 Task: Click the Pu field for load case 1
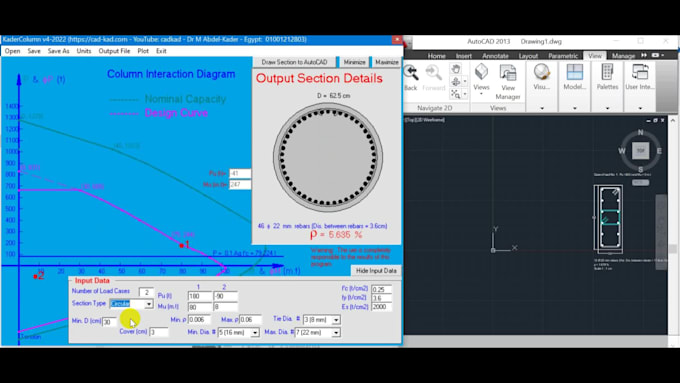coord(199,296)
